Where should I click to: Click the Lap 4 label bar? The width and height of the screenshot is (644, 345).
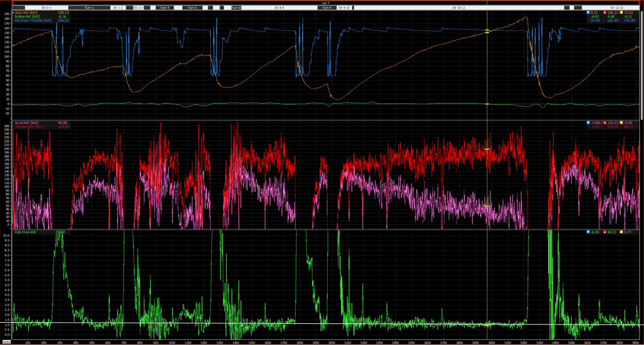tap(325, 3)
